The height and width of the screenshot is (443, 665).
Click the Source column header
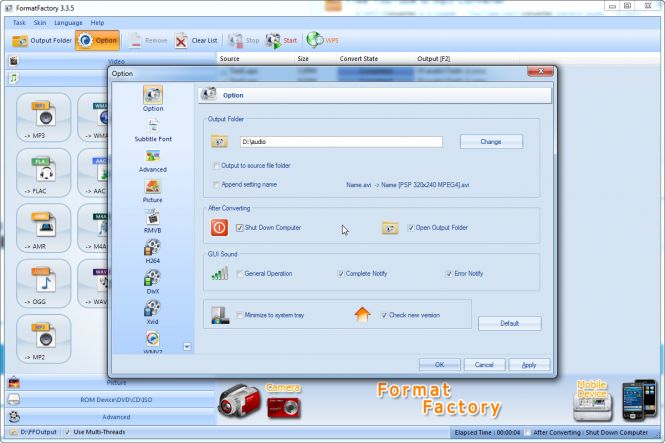[x=229, y=59]
